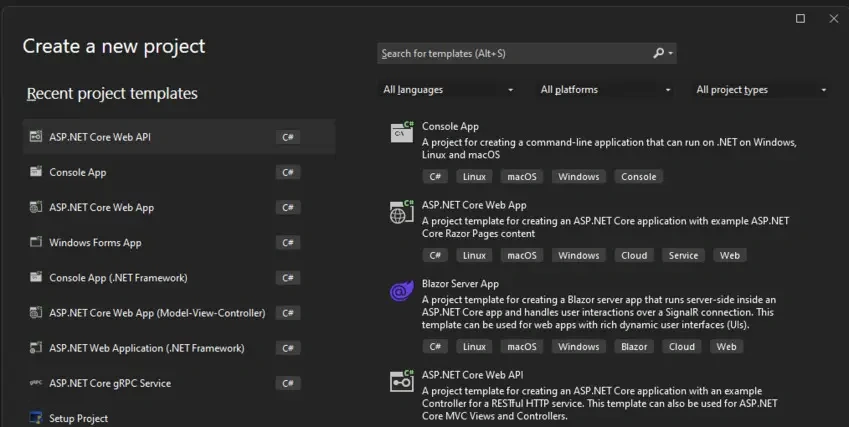The height and width of the screenshot is (427, 849).
Task: Click Console tag under Console App result
Action: coord(638,176)
